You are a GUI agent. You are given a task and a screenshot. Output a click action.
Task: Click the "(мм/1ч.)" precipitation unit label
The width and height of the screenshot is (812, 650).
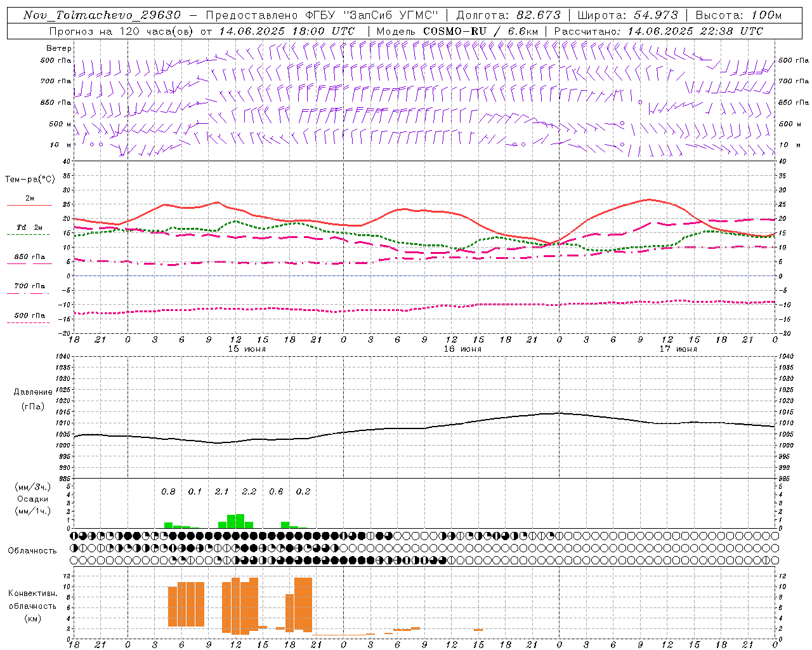coord(33,511)
